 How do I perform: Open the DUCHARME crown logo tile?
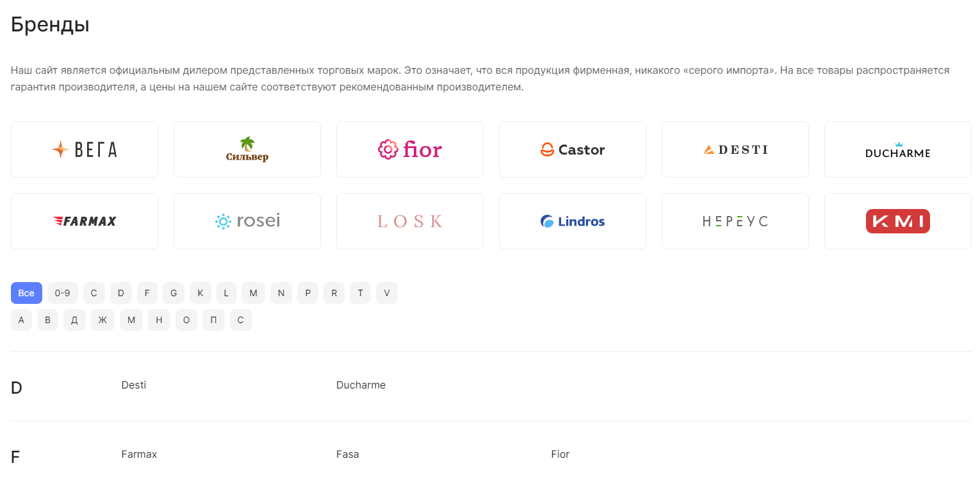point(898,149)
